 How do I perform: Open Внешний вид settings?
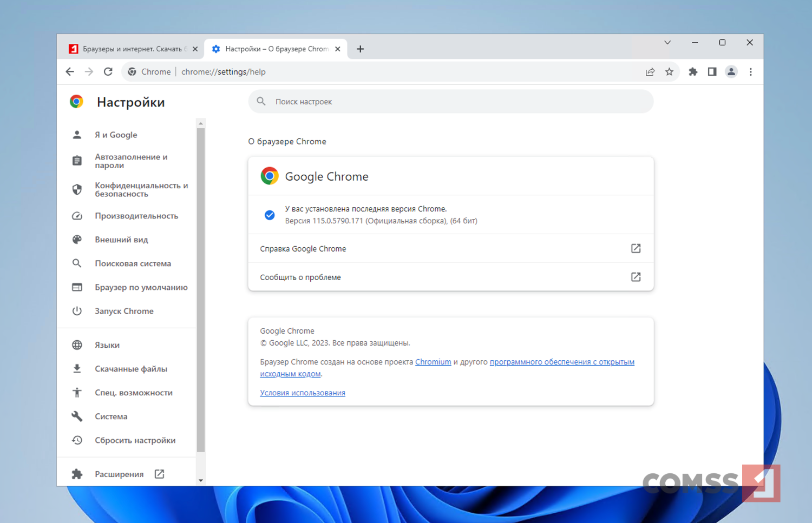click(x=127, y=239)
